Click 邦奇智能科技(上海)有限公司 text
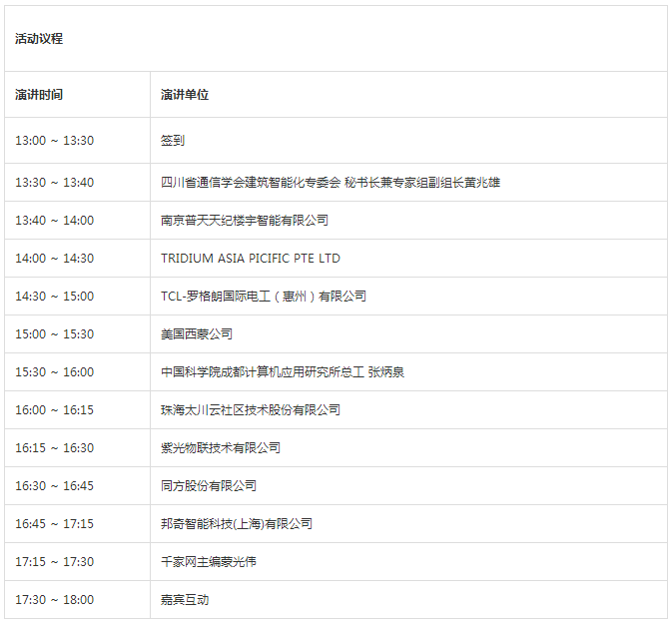The width and height of the screenshot is (672, 623). pos(237,524)
